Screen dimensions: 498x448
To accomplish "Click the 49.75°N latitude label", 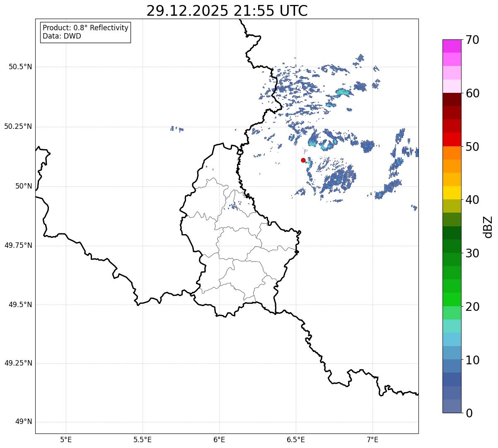I will click(18, 245).
